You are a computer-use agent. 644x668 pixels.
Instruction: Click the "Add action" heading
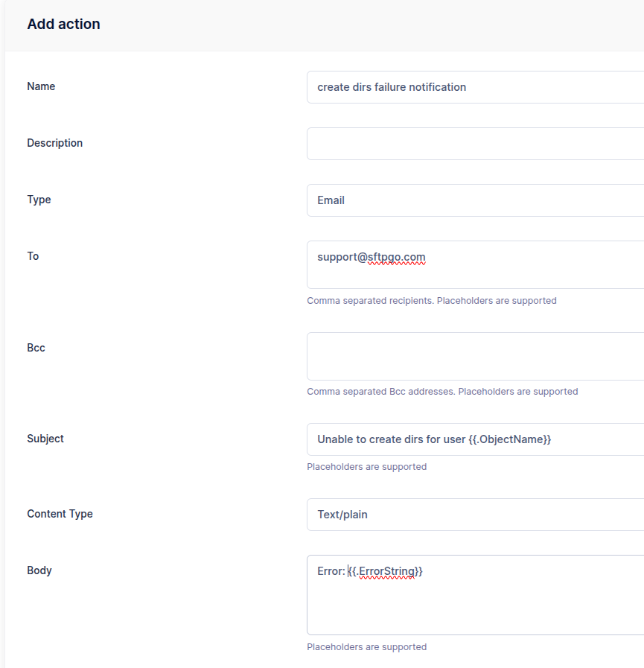63,24
